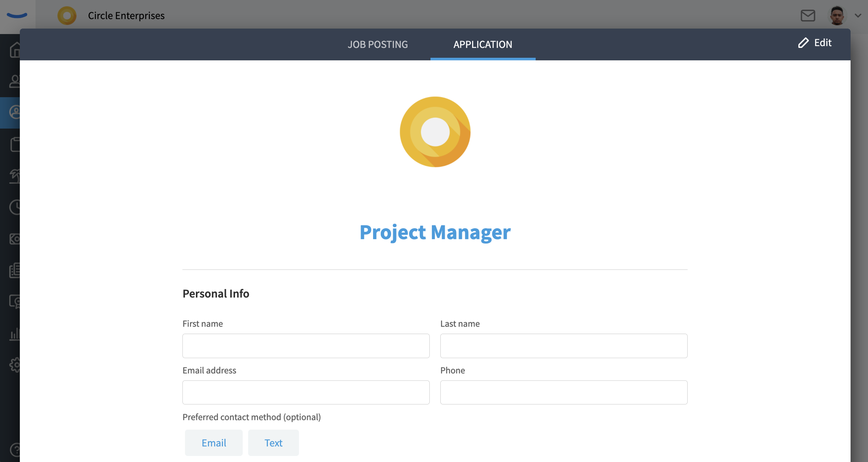868x462 pixels.
Task: Open the mail inbox icon
Action: pyautogui.click(x=808, y=16)
